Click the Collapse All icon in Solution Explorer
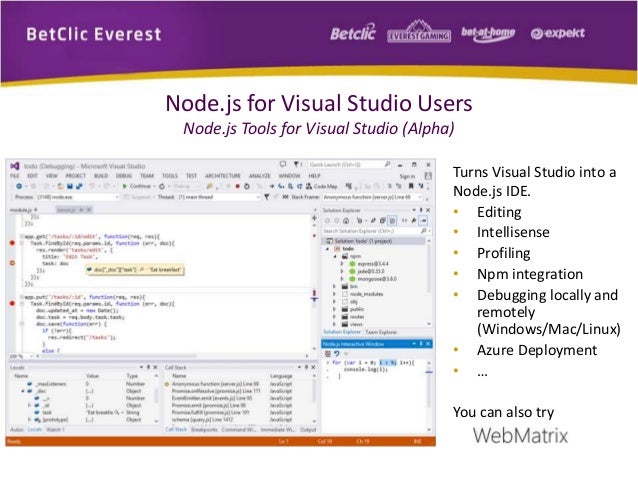 coord(382,221)
